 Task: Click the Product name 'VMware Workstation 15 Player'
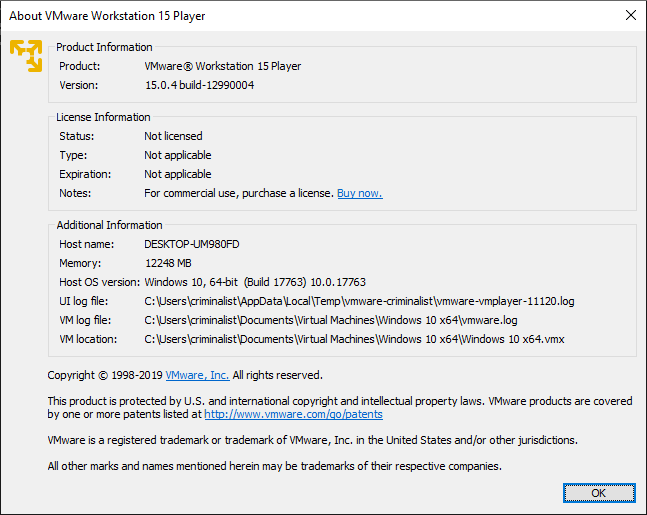pyautogui.click(x=222, y=66)
